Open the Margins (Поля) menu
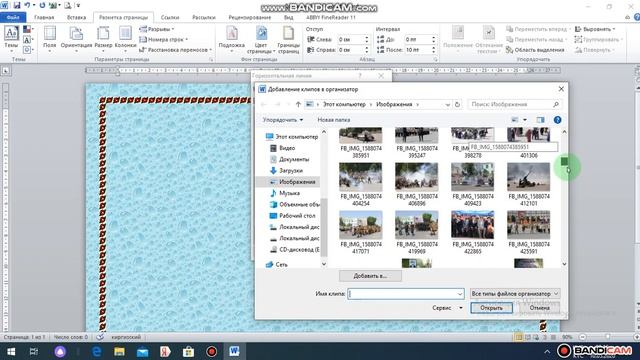 click(x=50, y=38)
